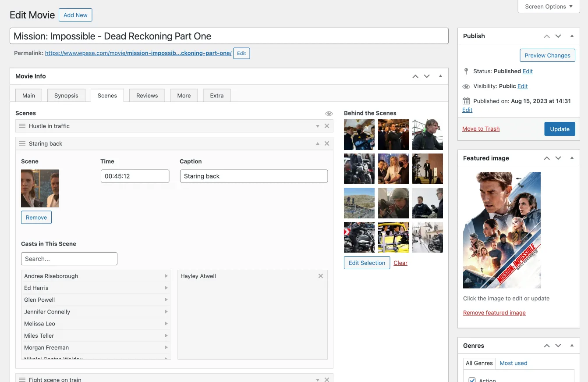Remove the scene image
This screenshot has height=382, width=588.
click(36, 218)
